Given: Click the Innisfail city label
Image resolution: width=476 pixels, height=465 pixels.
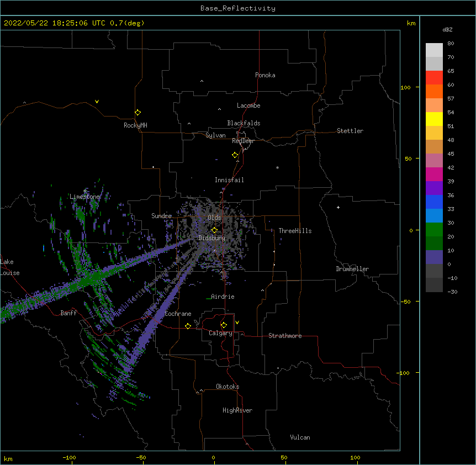Looking at the screenshot, I should pos(229,180).
